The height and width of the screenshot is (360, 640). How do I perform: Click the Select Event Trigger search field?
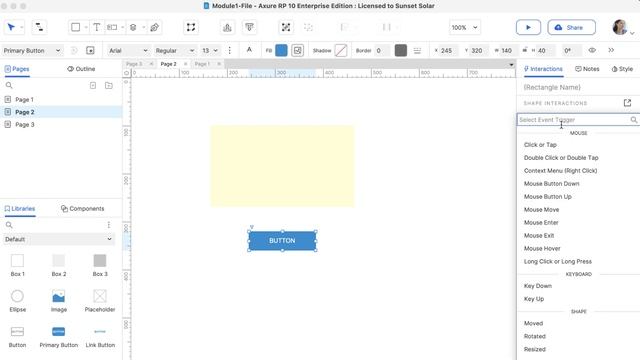578,120
